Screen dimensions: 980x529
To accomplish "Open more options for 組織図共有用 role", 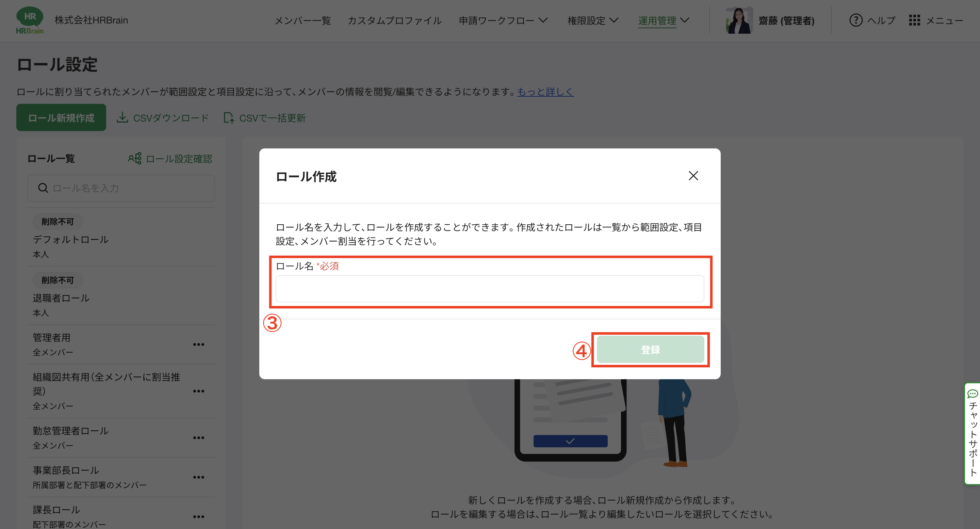I will pos(199,391).
